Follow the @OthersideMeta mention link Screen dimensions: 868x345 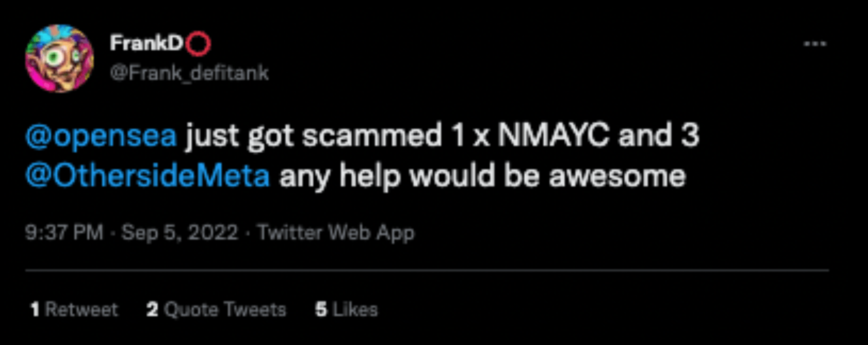tap(148, 175)
